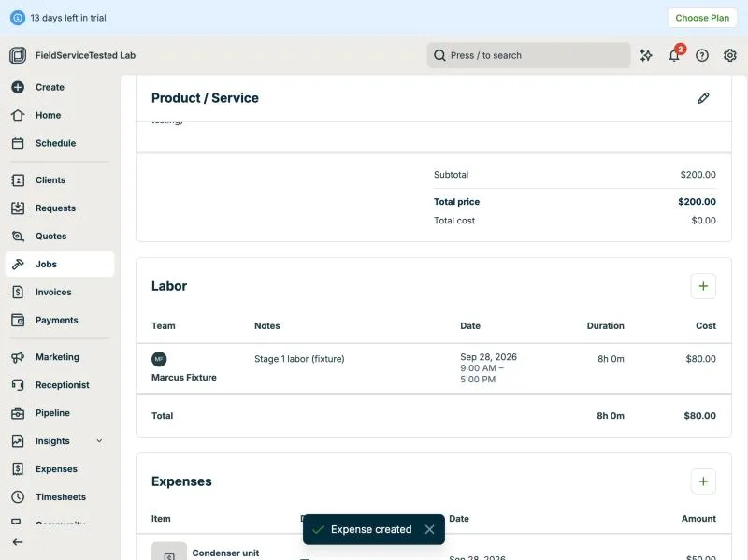Open Timesheets in the sidebar

point(60,497)
